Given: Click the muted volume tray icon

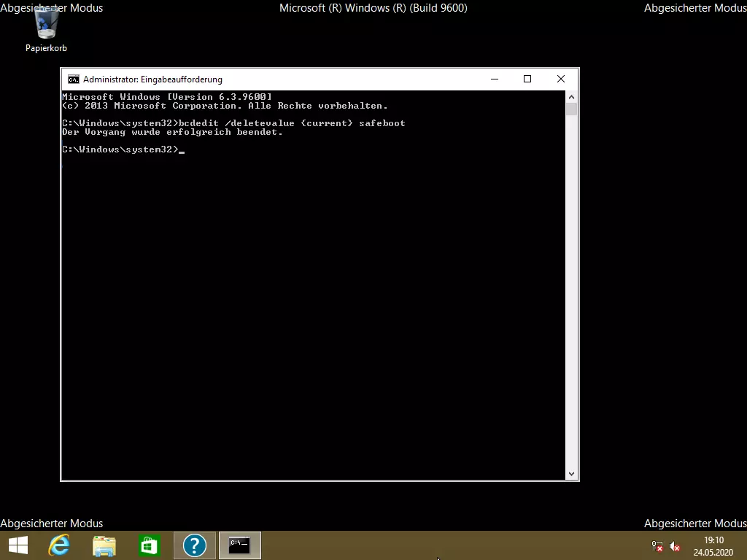Looking at the screenshot, I should click(675, 546).
